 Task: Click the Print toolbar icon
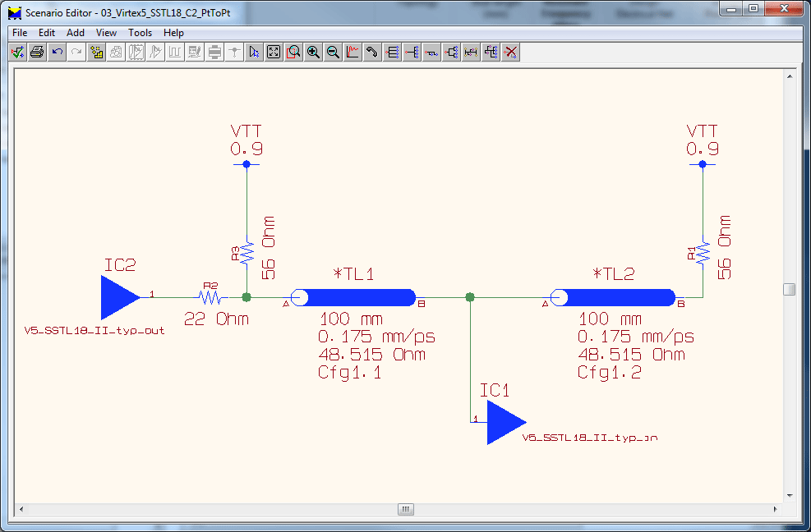[37, 53]
